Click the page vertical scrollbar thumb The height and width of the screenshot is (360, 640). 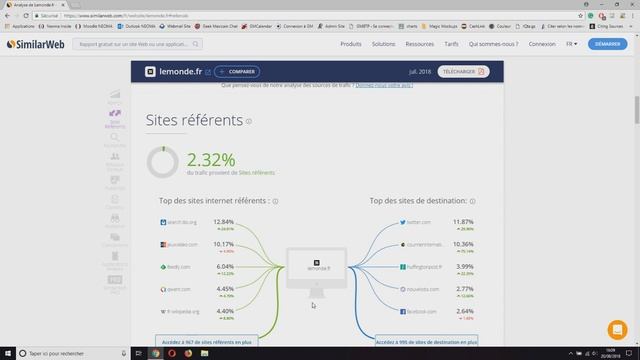[x=636, y=109]
